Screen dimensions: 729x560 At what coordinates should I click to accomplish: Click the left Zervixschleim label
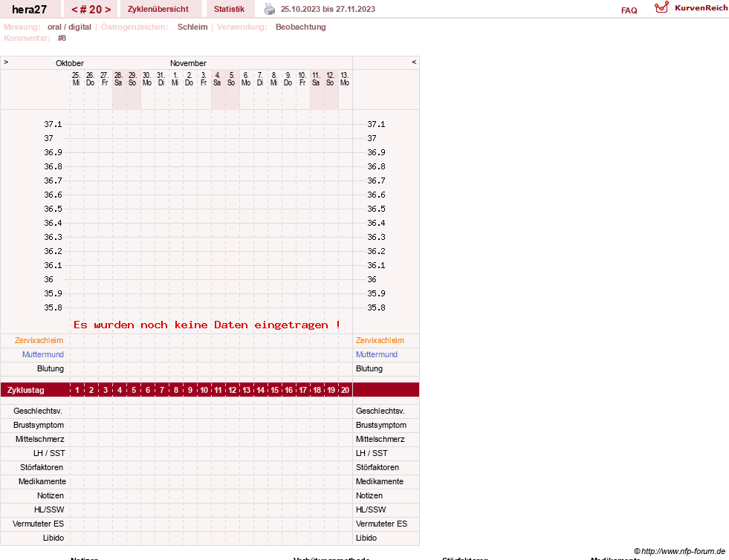39,340
